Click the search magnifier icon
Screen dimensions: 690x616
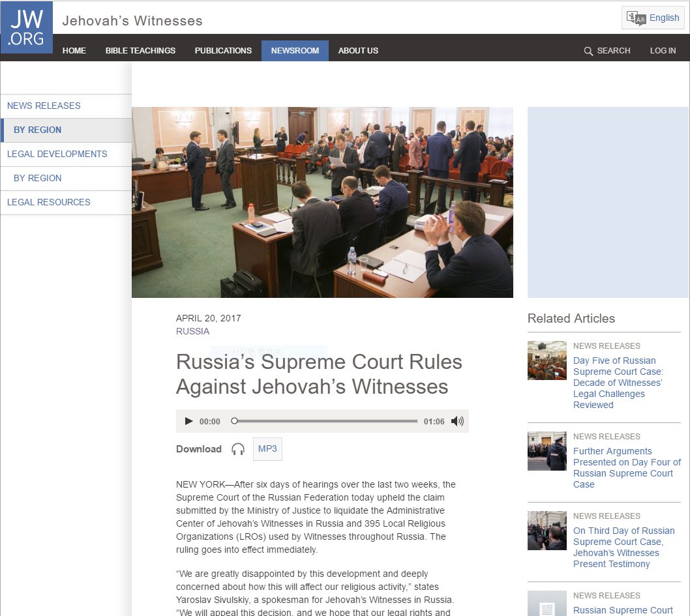tap(588, 51)
